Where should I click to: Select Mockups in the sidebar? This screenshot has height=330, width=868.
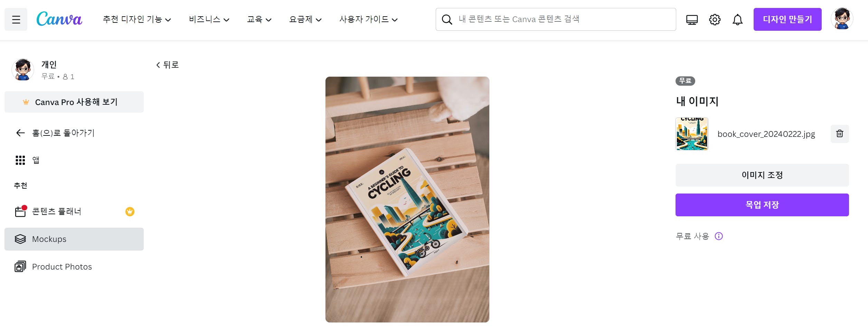tap(74, 239)
